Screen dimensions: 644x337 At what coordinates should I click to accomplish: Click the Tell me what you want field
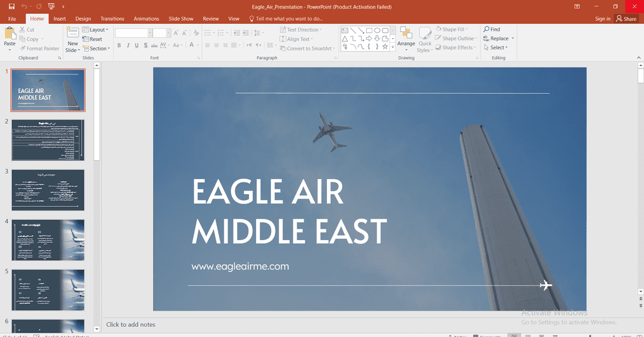(286, 18)
